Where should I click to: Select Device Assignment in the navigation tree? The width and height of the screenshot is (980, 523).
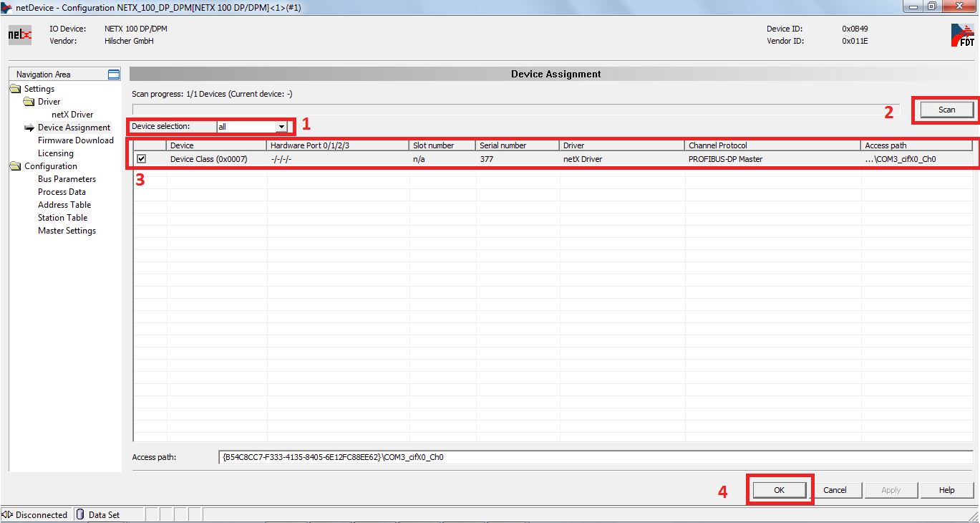tap(74, 128)
